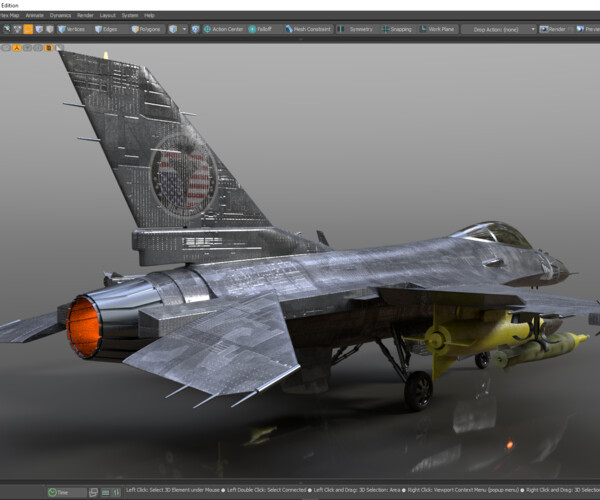
Task: Click the Render camera icon
Action: point(544,29)
